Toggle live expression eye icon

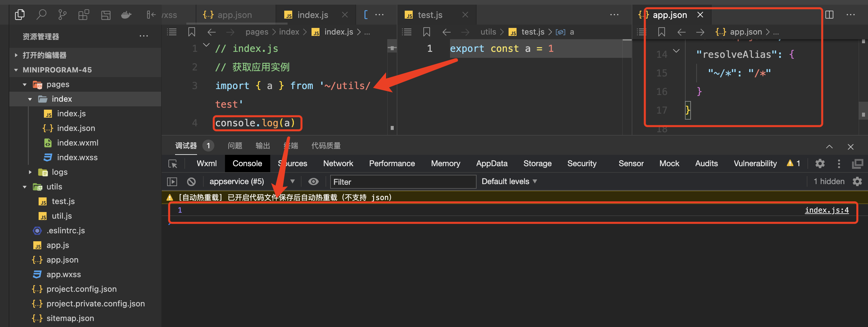[x=314, y=182]
